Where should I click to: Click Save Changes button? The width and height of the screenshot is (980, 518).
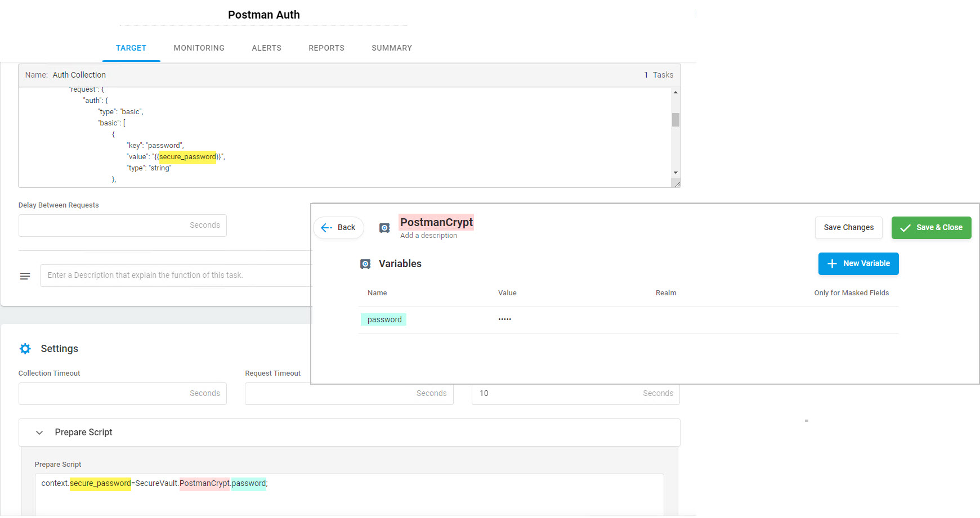[848, 228]
